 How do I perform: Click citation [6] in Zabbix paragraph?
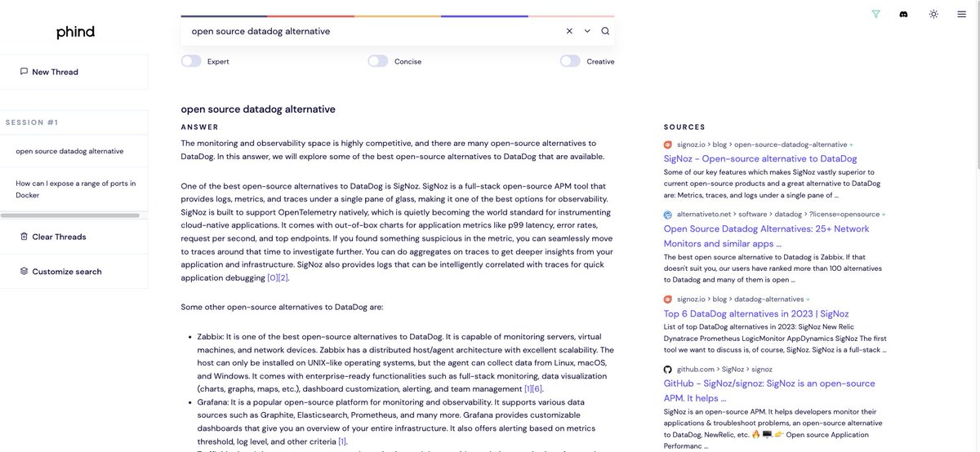coord(537,389)
